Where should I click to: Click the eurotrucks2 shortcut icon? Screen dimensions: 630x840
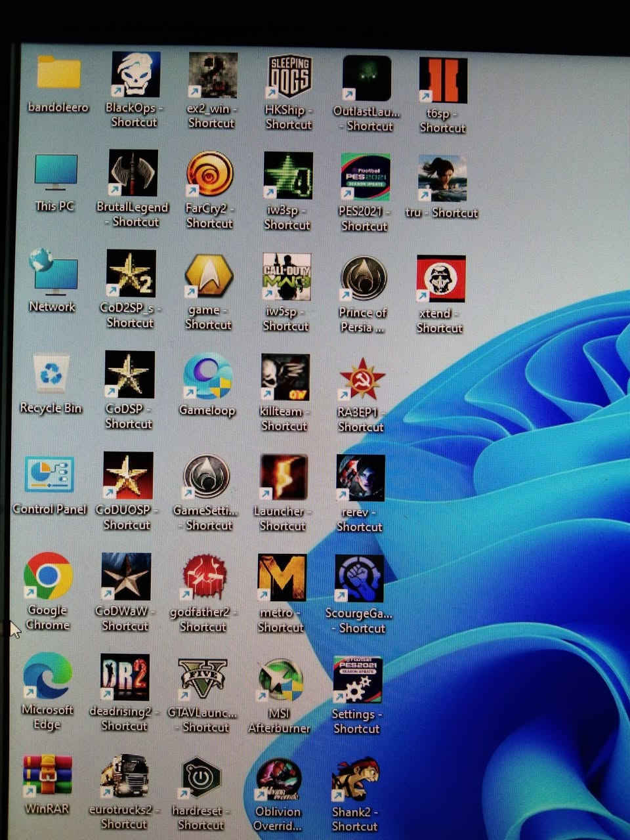124,778
